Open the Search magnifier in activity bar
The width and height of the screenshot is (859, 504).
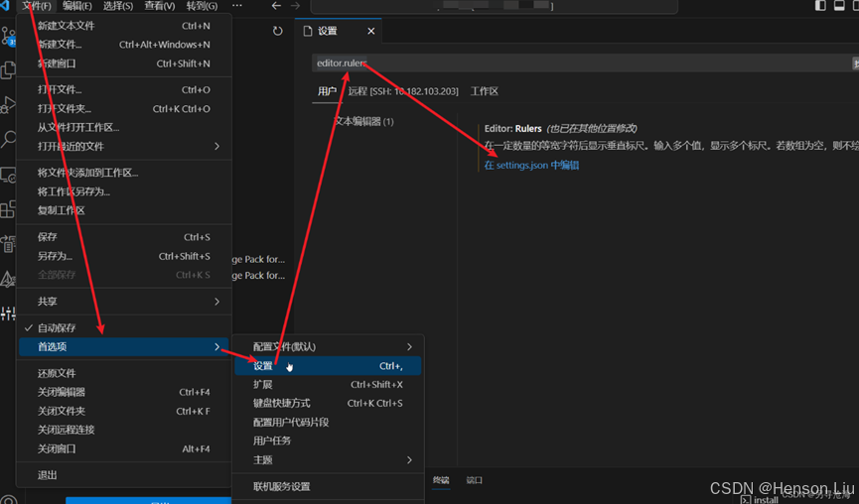[8, 139]
